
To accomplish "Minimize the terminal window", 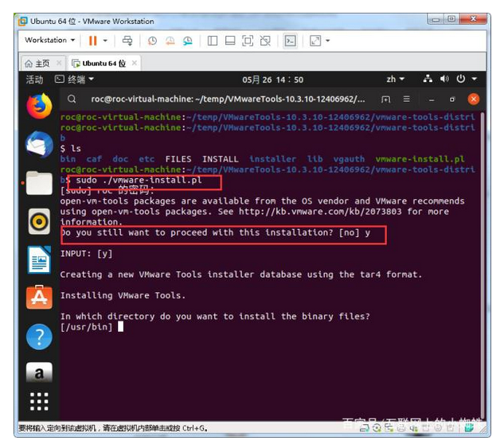I will (432, 100).
